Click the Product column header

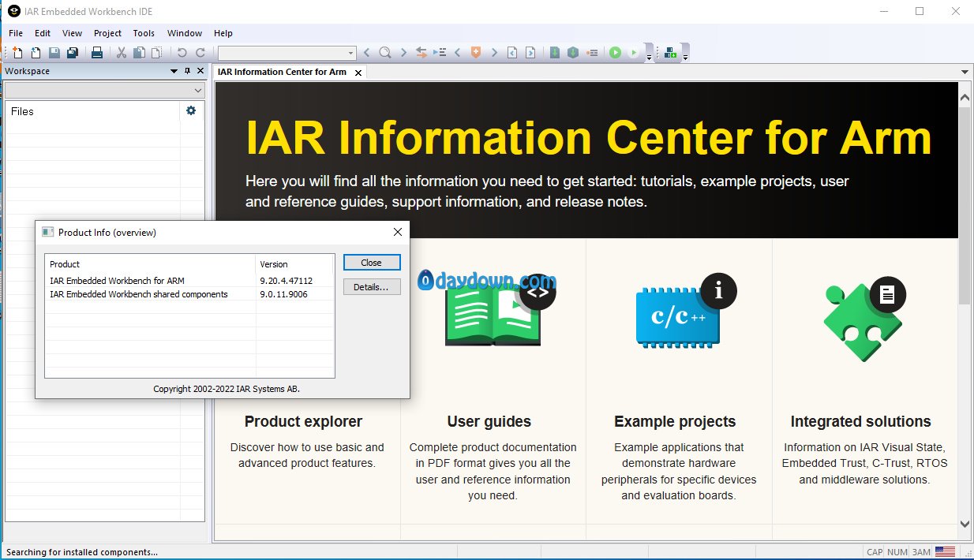click(x=151, y=264)
